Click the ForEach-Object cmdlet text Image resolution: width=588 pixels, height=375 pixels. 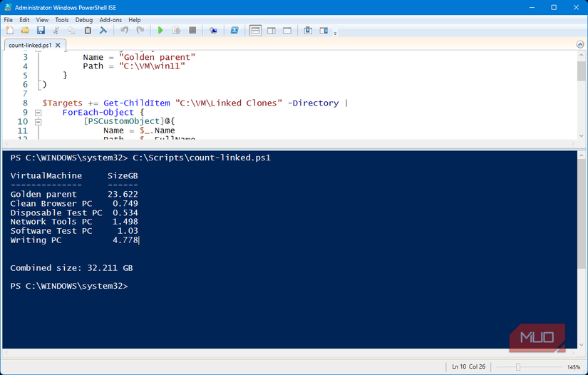point(98,113)
